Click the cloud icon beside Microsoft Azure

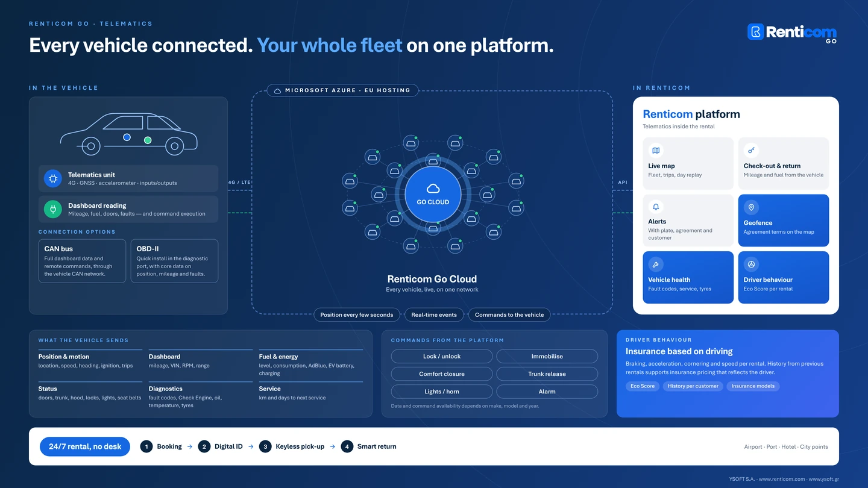coord(277,90)
